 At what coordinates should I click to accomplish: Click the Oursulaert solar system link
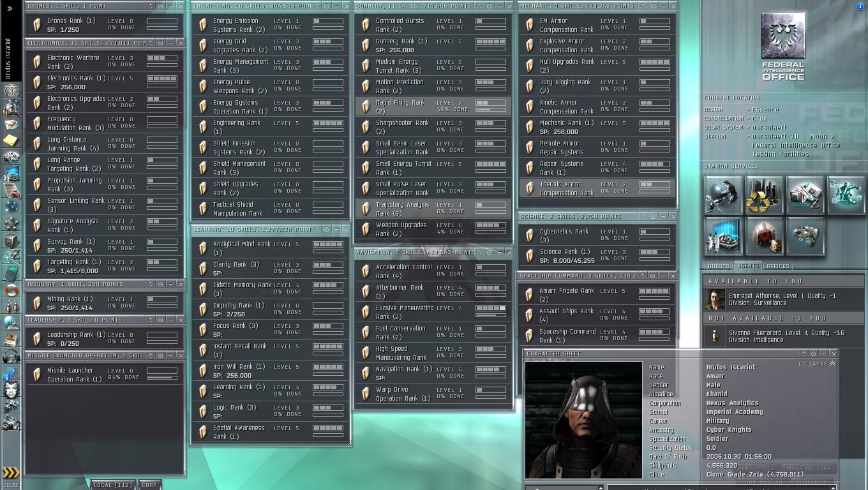[769, 128]
